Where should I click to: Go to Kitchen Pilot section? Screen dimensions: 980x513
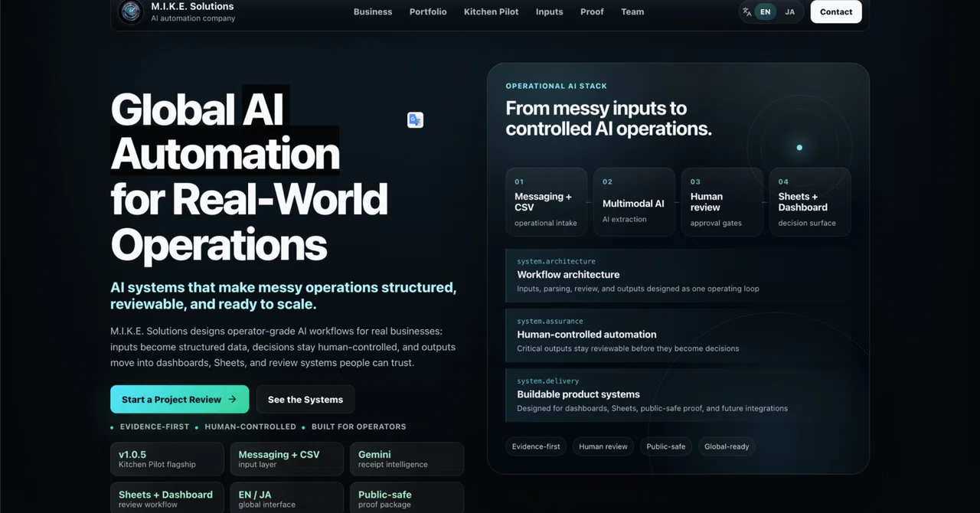(x=491, y=11)
